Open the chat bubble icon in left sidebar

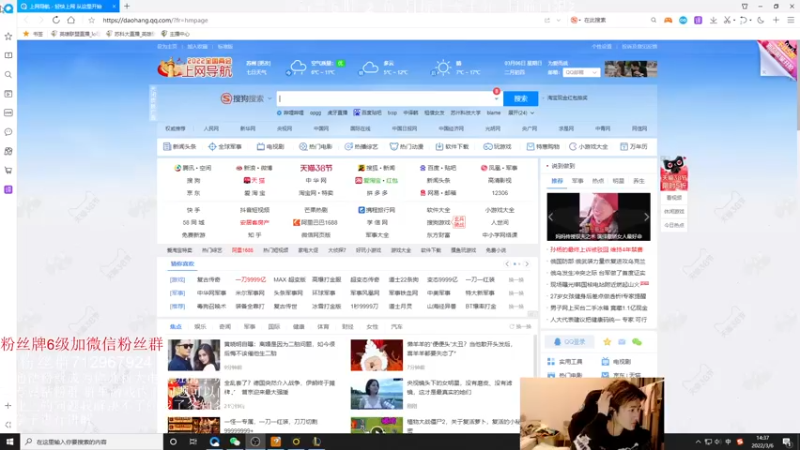point(8,132)
